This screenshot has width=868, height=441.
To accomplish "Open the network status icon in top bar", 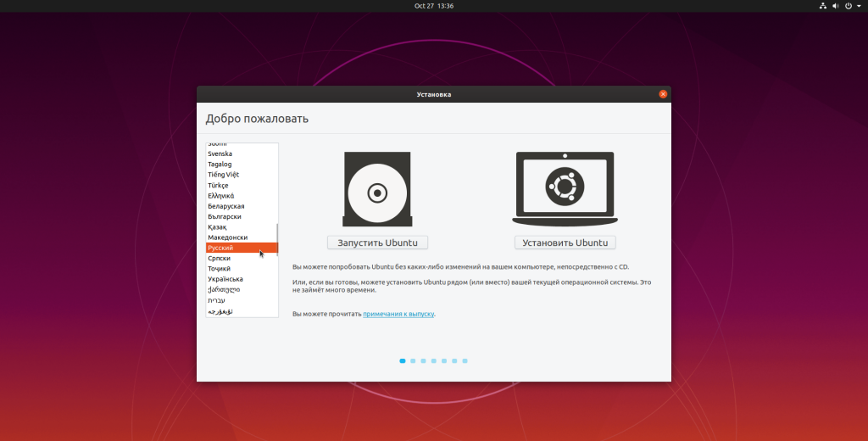I will 822,6.
